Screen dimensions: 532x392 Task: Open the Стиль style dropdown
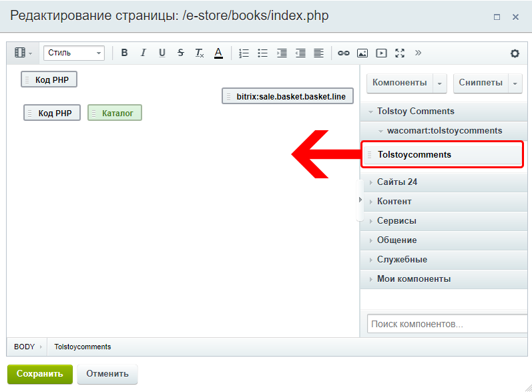(x=74, y=53)
